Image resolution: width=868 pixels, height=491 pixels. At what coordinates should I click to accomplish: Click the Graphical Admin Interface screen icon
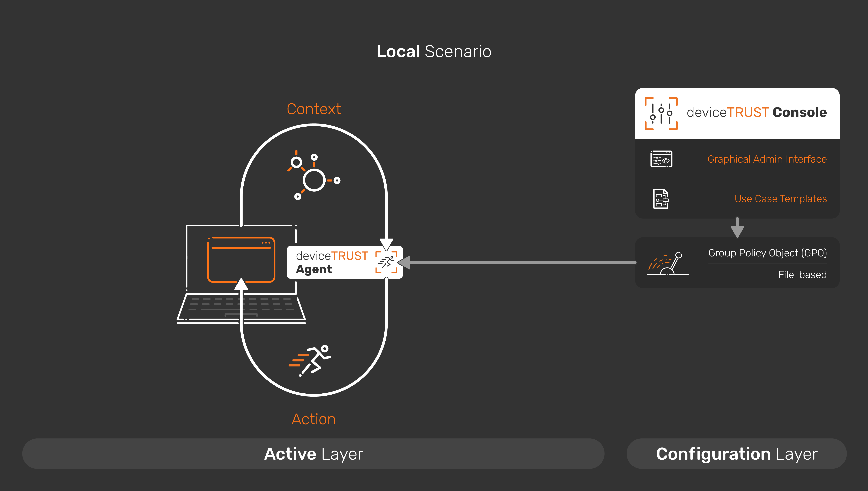[x=661, y=159]
